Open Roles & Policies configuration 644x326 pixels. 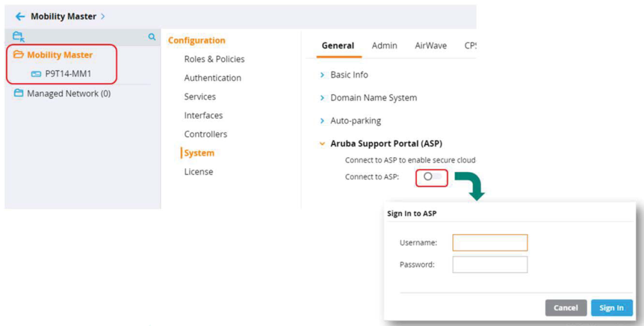[214, 59]
